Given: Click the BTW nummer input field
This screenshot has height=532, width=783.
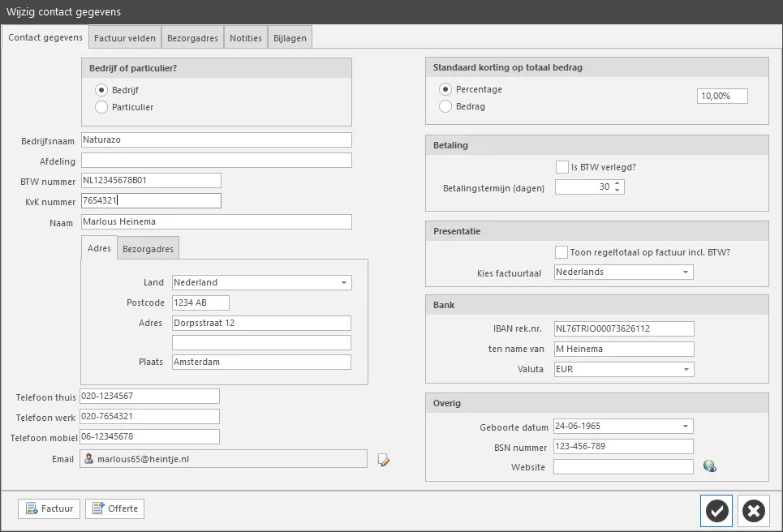Looking at the screenshot, I should (151, 180).
